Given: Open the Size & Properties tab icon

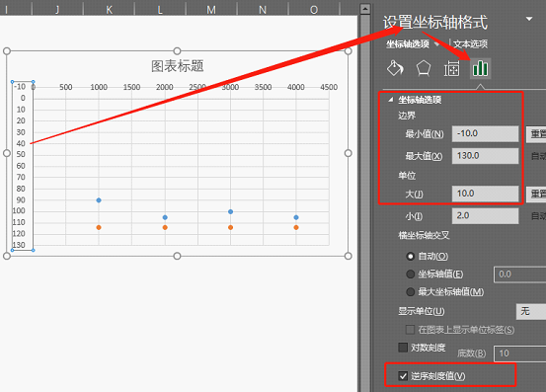Looking at the screenshot, I should pyautogui.click(x=451, y=68).
